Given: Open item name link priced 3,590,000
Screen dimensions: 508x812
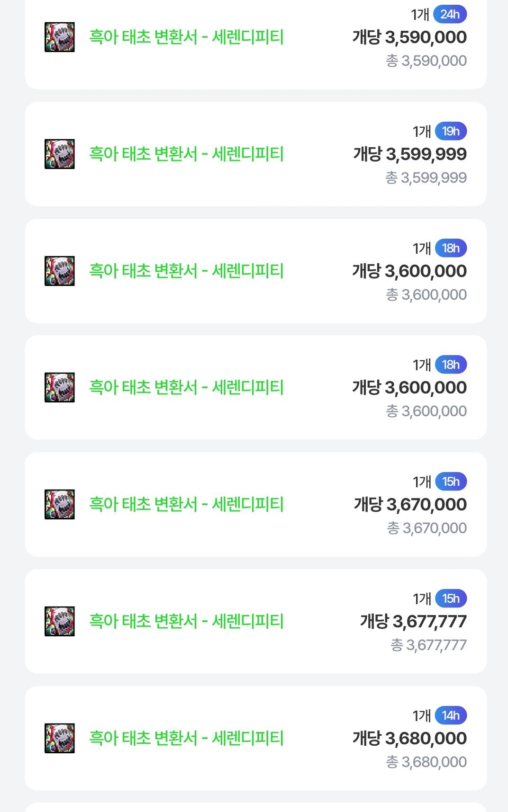Looking at the screenshot, I should click(187, 37).
